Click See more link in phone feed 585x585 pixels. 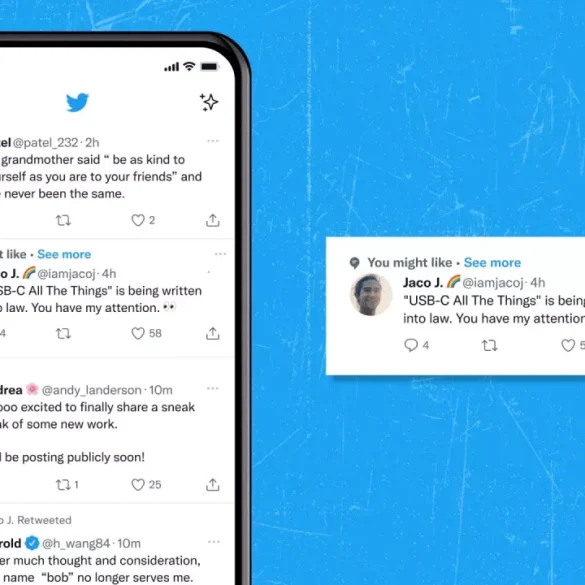pos(64,254)
